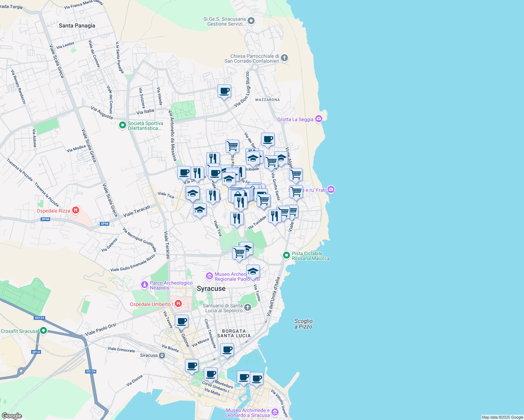524x420 pixels.
Task: Click the Via Elorina street label
Action: 135,380
